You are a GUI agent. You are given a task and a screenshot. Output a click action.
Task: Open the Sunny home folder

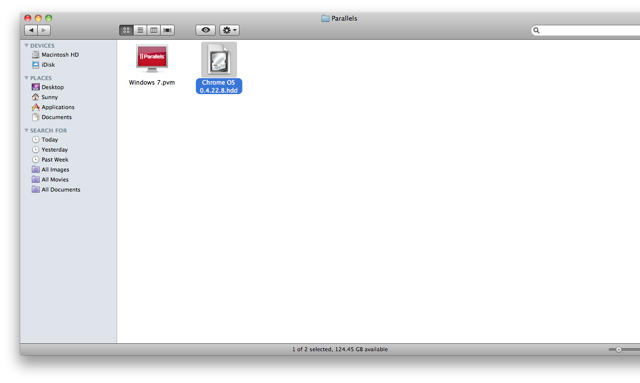45,97
